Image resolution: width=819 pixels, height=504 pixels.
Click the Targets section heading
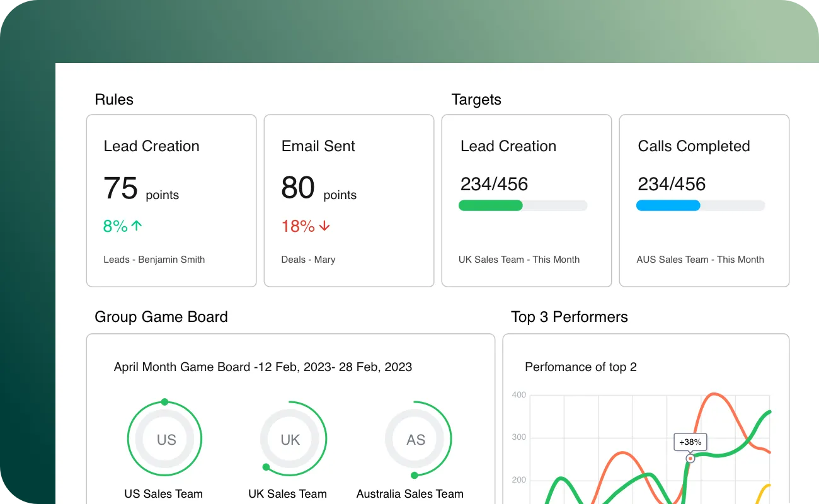[476, 99]
